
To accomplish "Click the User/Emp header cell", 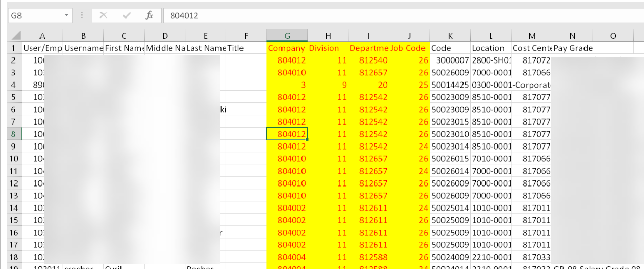I will (42, 48).
